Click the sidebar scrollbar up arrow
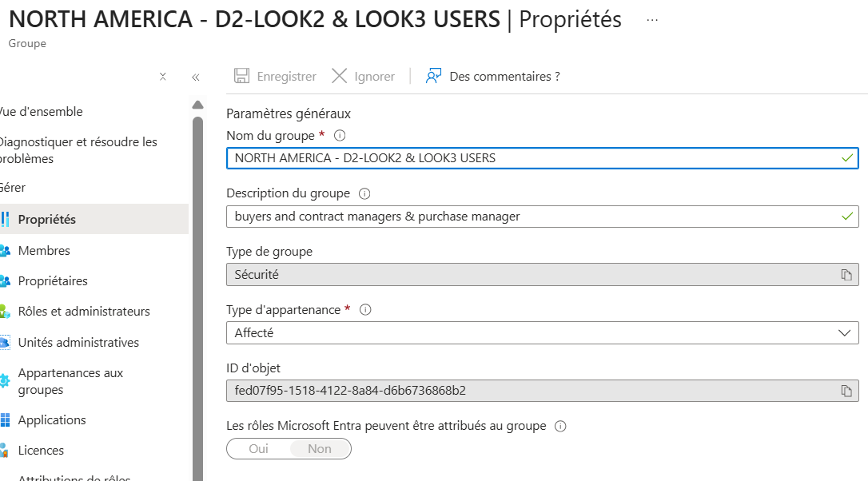Screen dimensions: 868x481 point(197,105)
